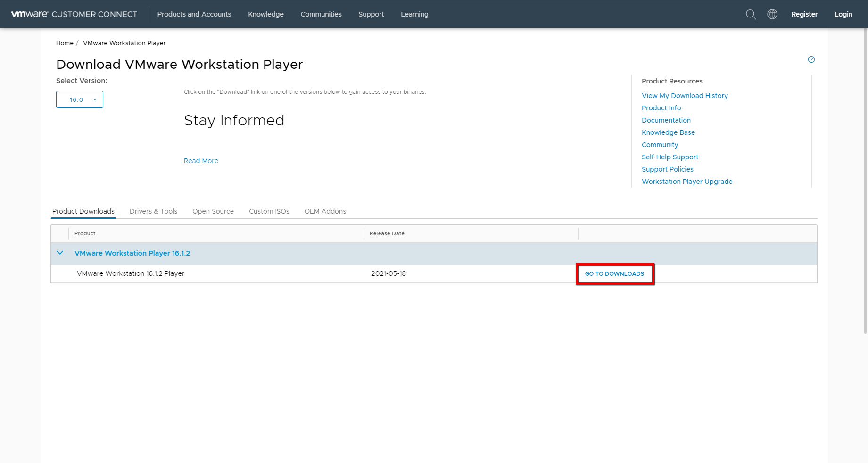Open the search magnifier icon
Viewport: 868px width, 463px height.
tap(751, 14)
